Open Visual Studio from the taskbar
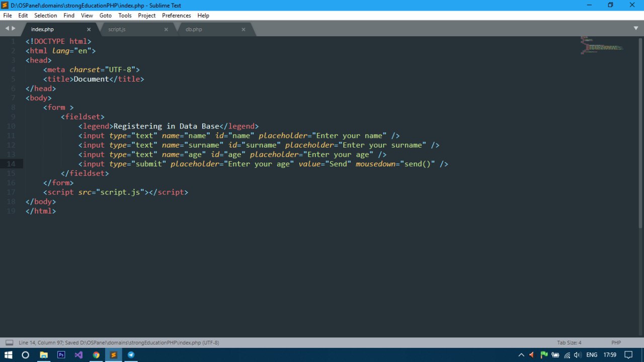The width and height of the screenshot is (644, 362). click(78, 355)
